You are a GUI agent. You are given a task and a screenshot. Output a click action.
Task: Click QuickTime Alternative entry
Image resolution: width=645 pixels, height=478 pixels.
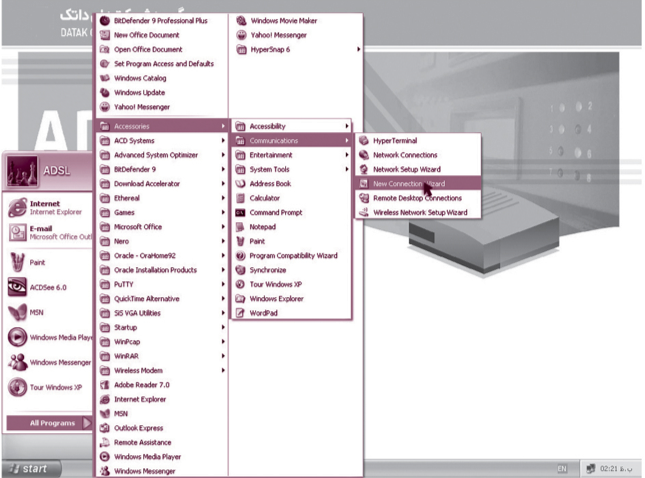(x=162, y=299)
